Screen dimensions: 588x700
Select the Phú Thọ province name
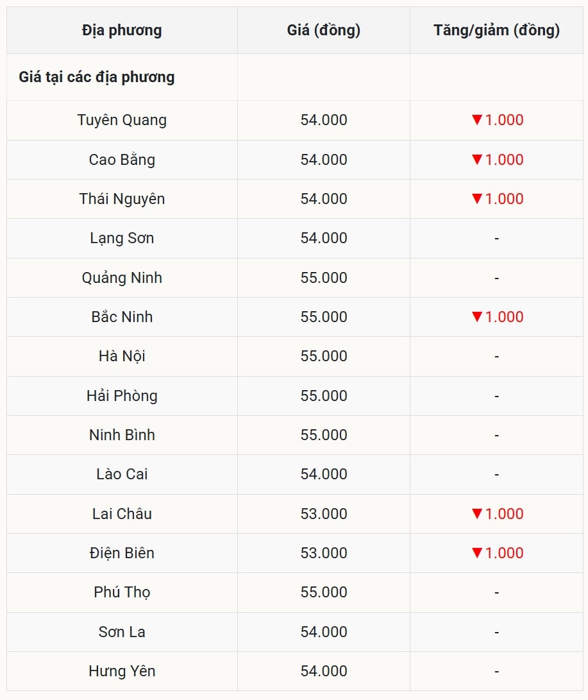(122, 592)
